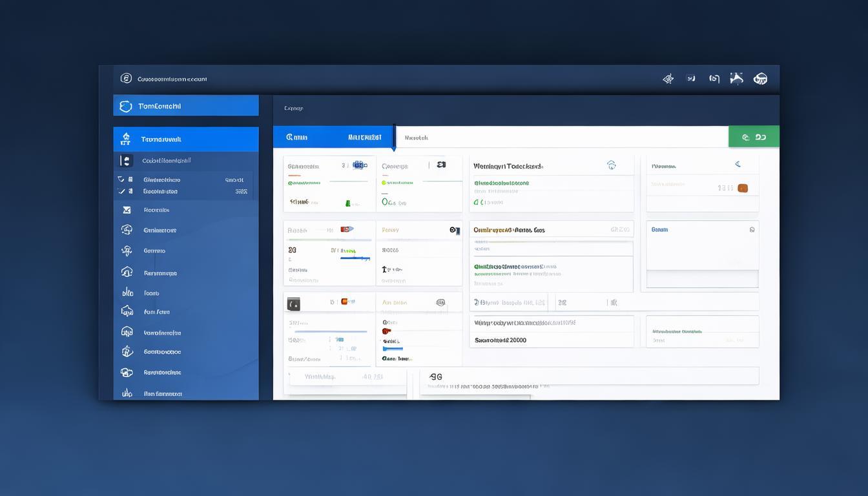Toggle the first checkmark item in sidebar
Viewport: 868px width, 496px height.
coord(121,180)
